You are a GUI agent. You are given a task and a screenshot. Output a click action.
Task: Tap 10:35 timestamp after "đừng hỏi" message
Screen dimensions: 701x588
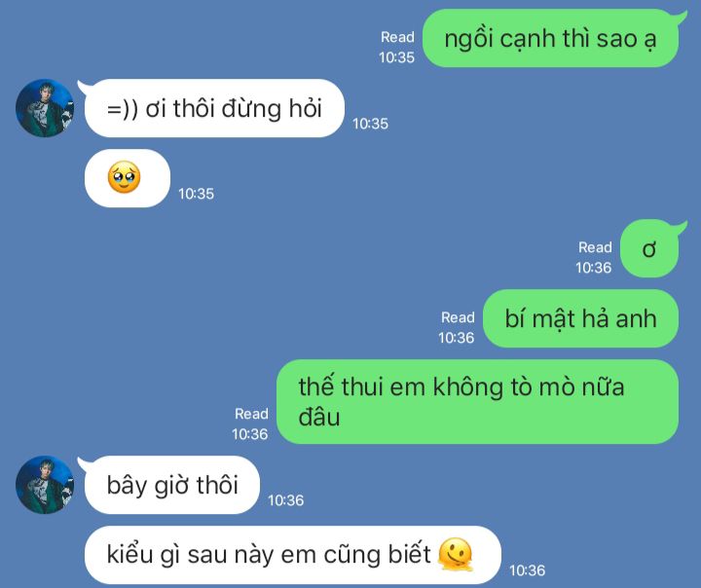370,124
